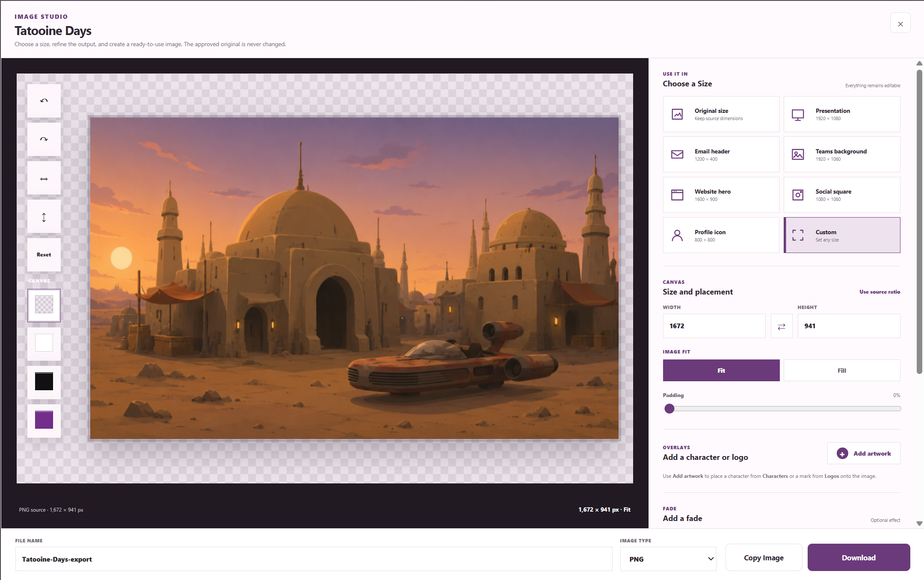This screenshot has width=924, height=580.
Task: Click the Reset button
Action: tap(44, 255)
